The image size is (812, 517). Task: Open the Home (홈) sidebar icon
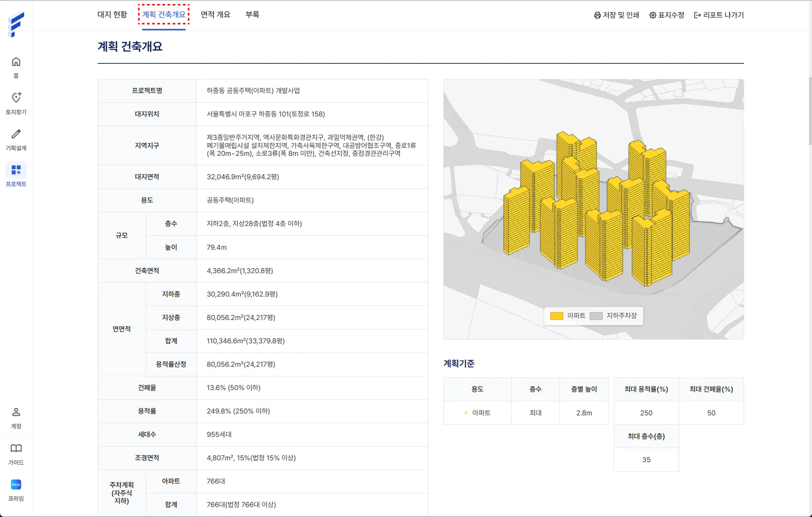coord(16,62)
